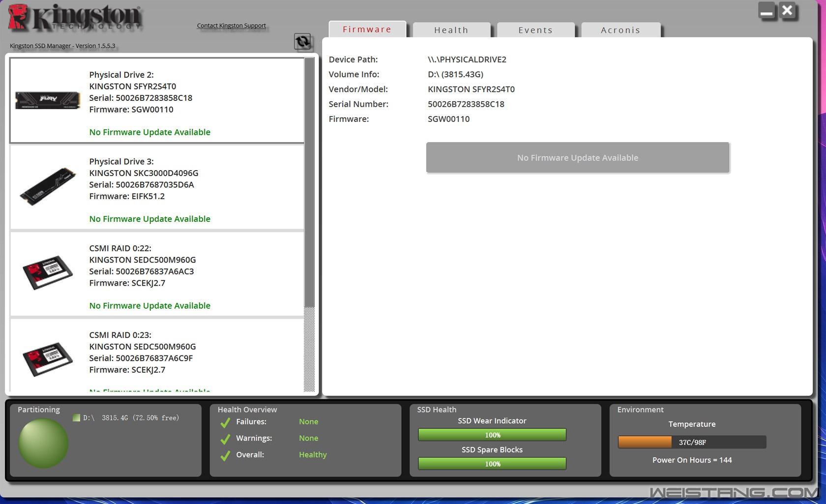
Task: Click the Physical Drive 2 heading
Action: point(121,75)
